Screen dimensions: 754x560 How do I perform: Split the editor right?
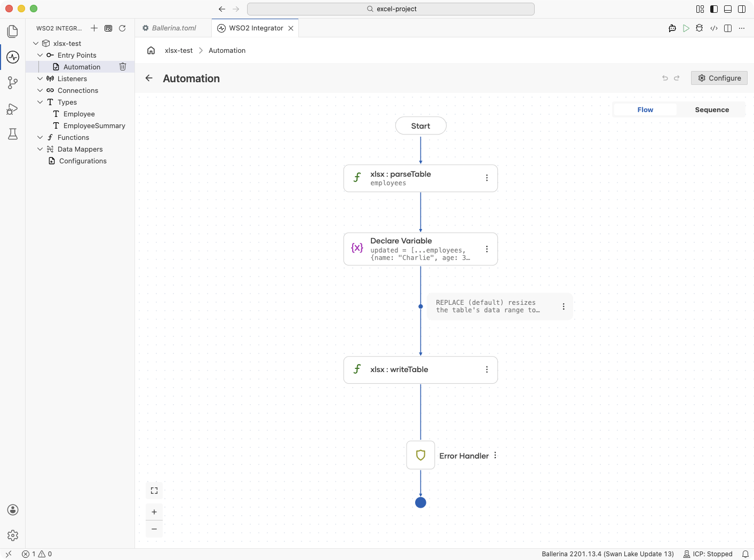point(728,28)
